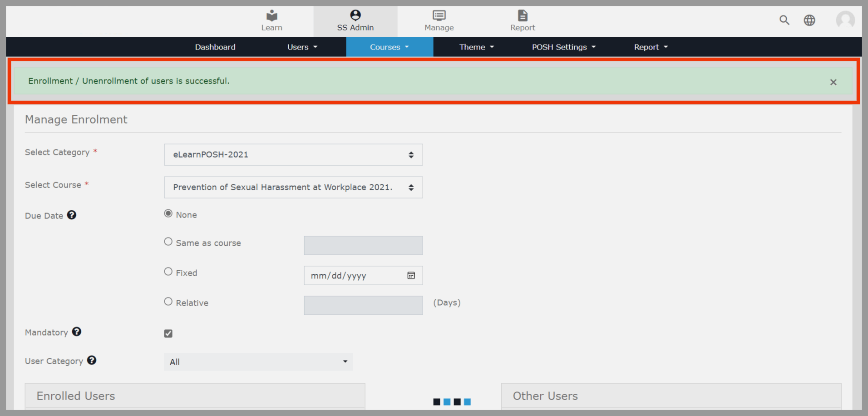Expand the Select Course dropdown
This screenshot has height=416, width=868.
[293, 188]
